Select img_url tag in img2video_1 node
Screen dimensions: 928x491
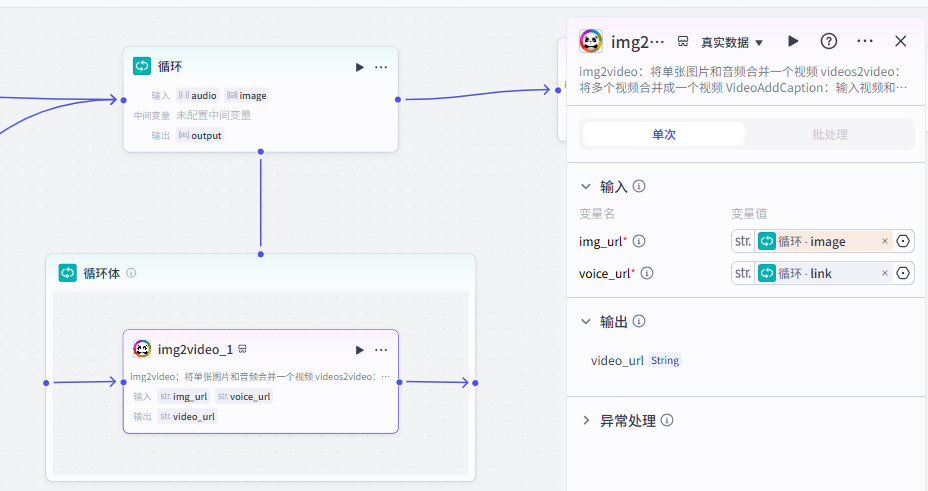(183, 396)
